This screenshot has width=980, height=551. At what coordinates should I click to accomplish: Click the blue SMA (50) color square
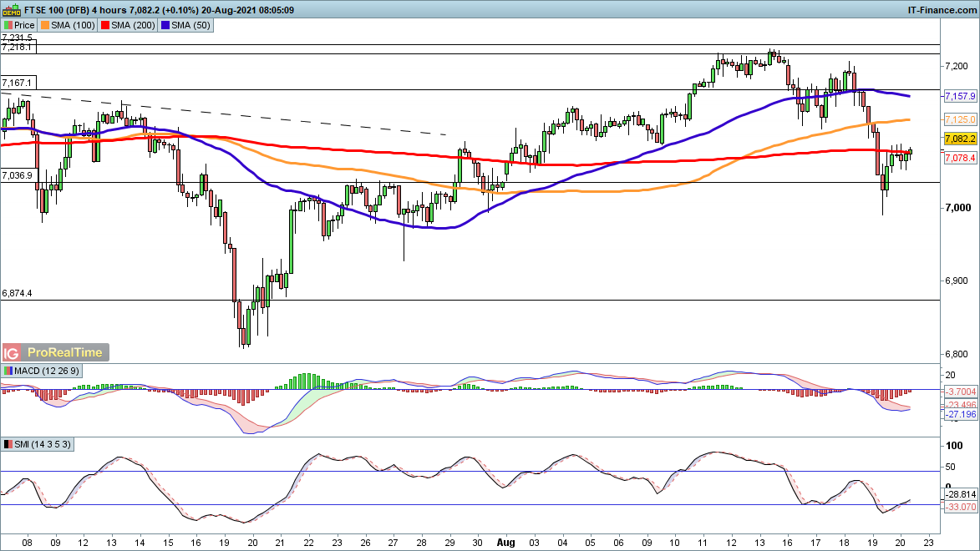coord(165,25)
